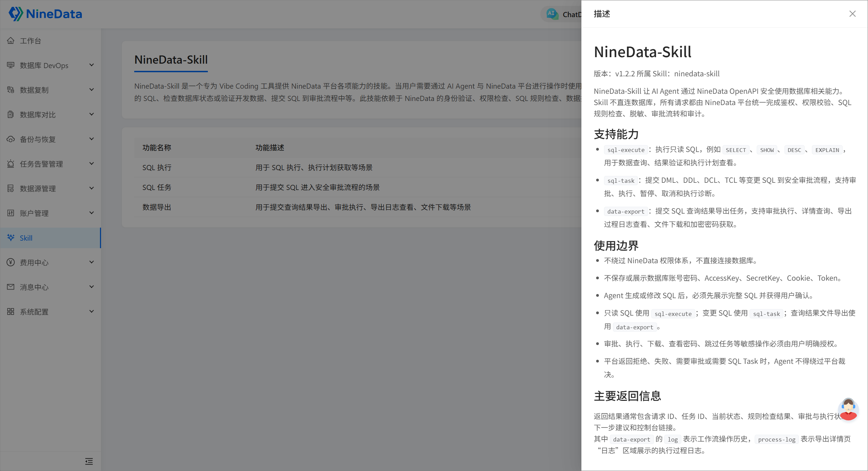Click the 工作台 home icon
Image resolution: width=868 pixels, height=471 pixels.
point(11,41)
